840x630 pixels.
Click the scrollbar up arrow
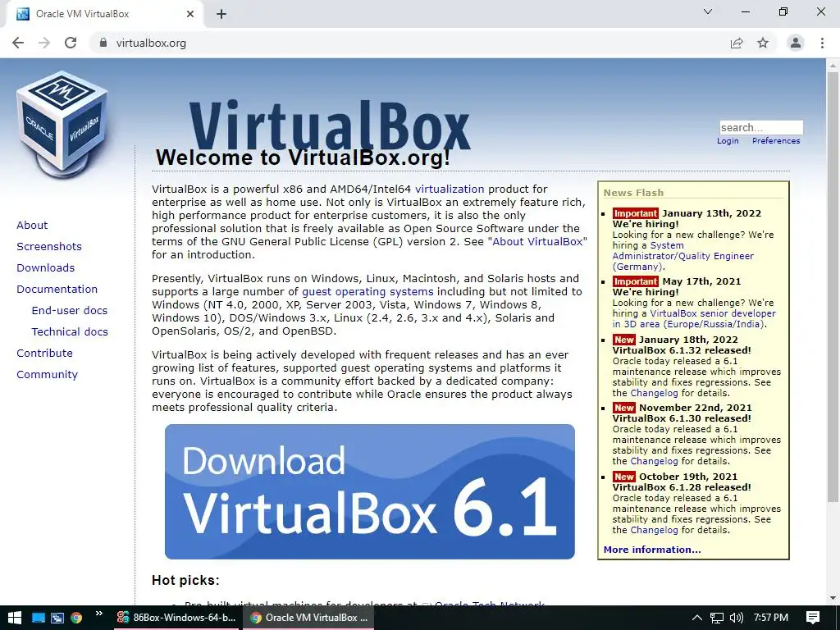click(833, 65)
